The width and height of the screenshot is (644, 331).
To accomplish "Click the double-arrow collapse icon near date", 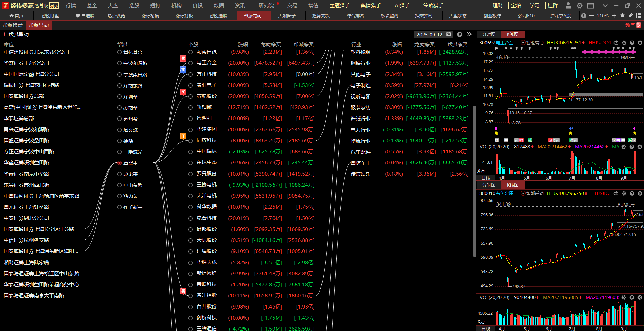I will click(x=469, y=34).
